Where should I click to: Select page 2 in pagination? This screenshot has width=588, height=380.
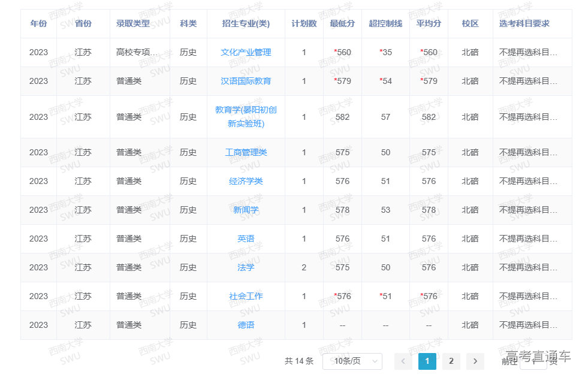click(x=451, y=361)
